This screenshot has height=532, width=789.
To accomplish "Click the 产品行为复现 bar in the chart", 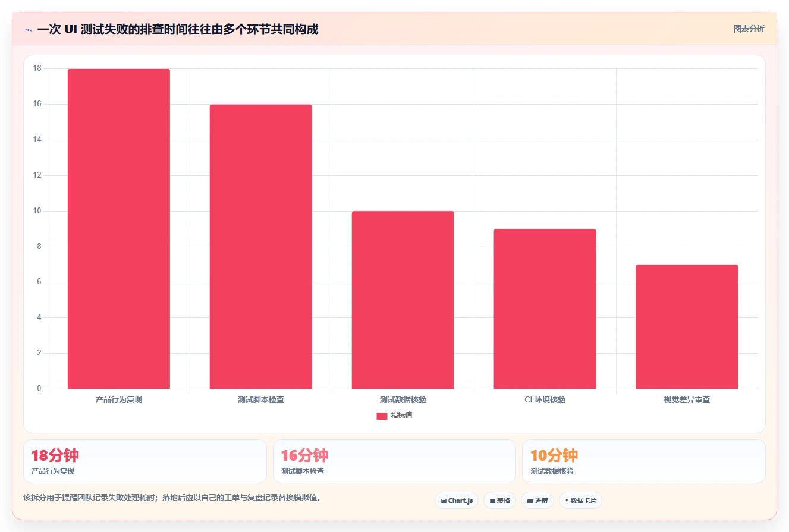I will (119, 229).
